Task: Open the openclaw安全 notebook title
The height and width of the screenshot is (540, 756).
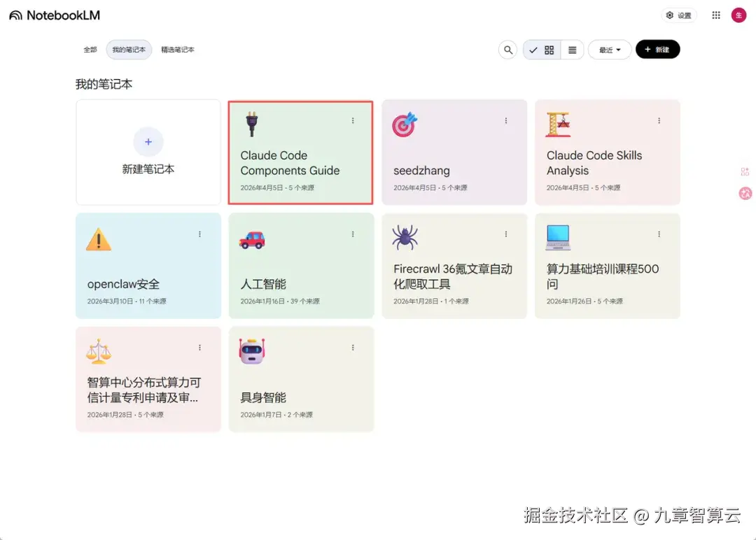Action: click(x=123, y=284)
